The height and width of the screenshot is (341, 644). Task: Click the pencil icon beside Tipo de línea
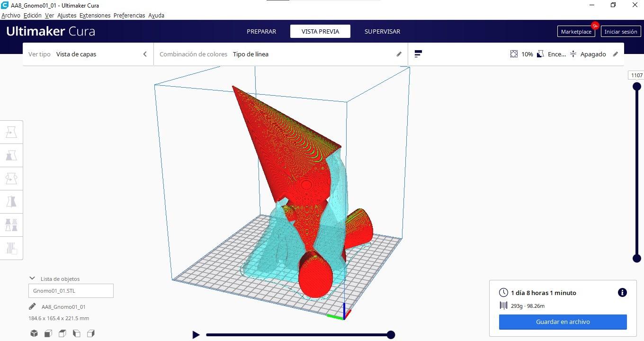point(399,54)
